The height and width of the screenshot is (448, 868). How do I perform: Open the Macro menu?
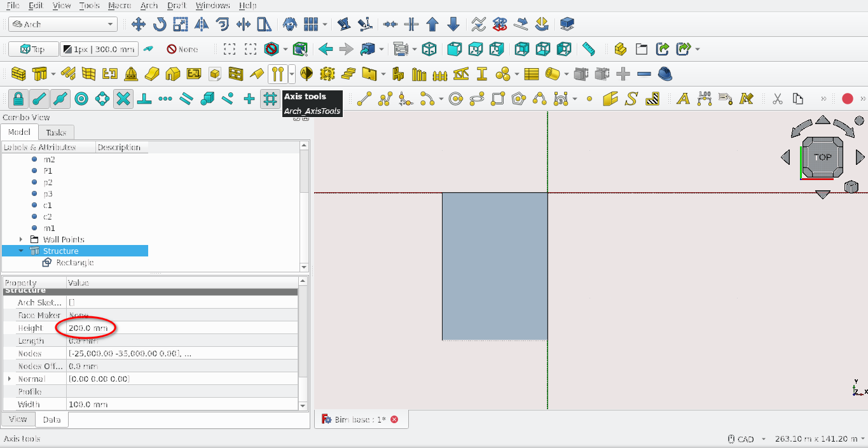(120, 5)
